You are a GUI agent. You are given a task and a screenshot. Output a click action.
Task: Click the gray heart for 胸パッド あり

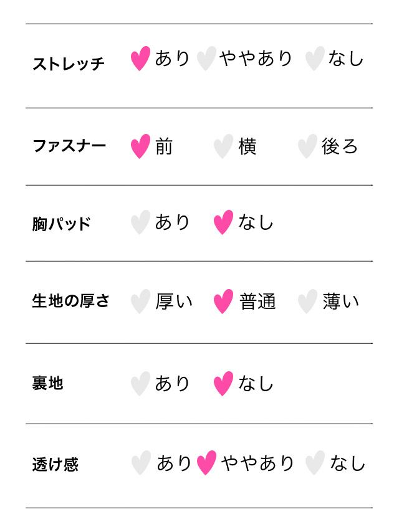pyautogui.click(x=140, y=222)
